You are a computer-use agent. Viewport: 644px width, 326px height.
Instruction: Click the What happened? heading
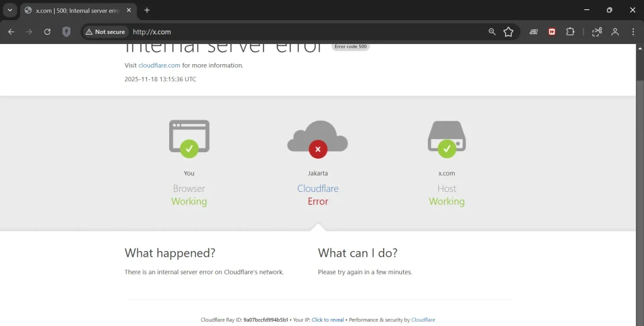pos(170,253)
